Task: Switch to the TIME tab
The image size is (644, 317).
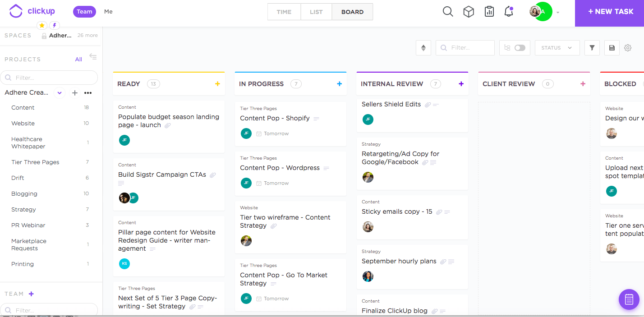Action: coord(284,12)
